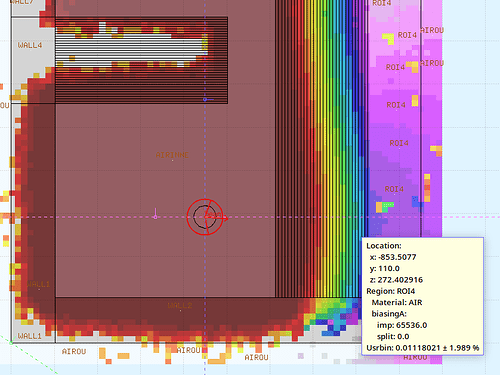Viewport: 500px width, 375px height.
Task: Click the 'split: 0.0' tooltip entry
Action: pos(393,336)
